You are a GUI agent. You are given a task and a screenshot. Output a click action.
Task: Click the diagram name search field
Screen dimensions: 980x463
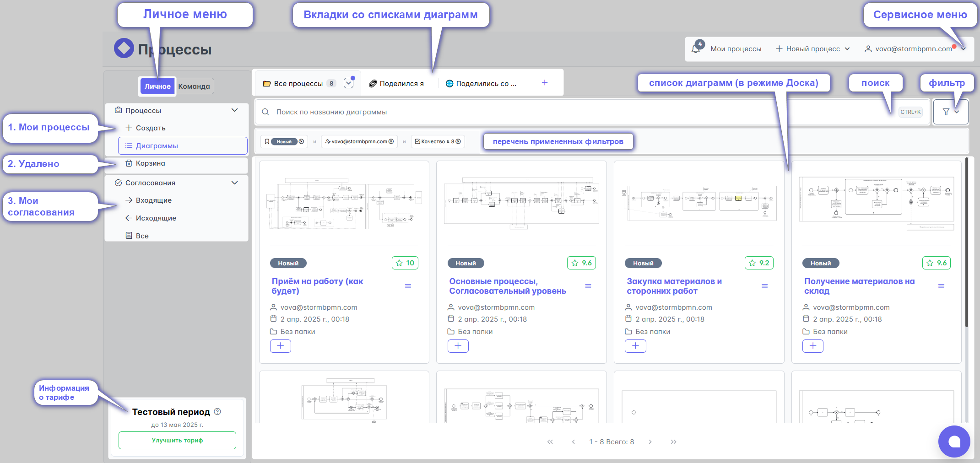tap(577, 112)
